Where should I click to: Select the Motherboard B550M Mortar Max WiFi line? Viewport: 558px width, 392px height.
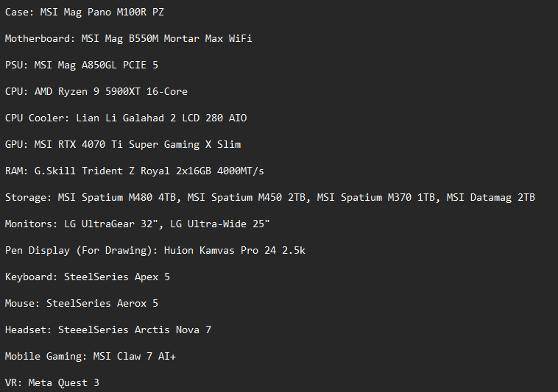point(128,38)
